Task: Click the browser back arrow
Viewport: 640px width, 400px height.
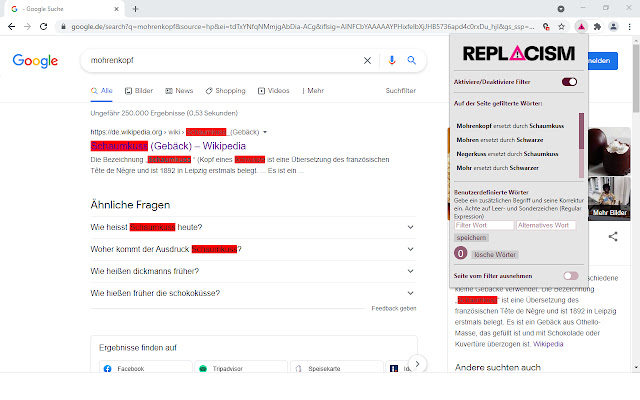Action: pyautogui.click(x=11, y=27)
